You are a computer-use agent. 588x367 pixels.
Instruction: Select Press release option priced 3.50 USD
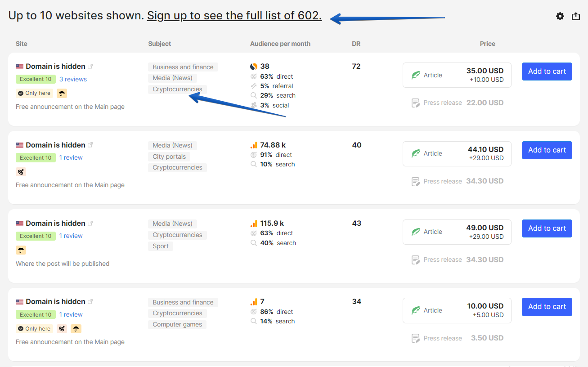457,338
